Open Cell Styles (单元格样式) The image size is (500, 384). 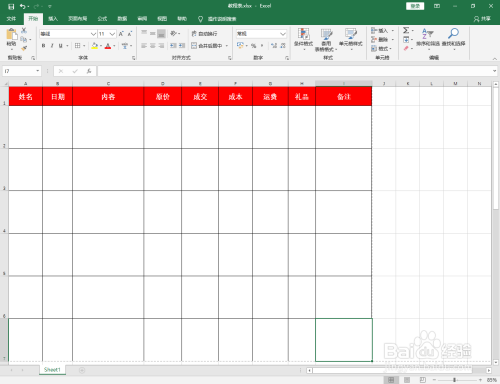tap(351, 39)
